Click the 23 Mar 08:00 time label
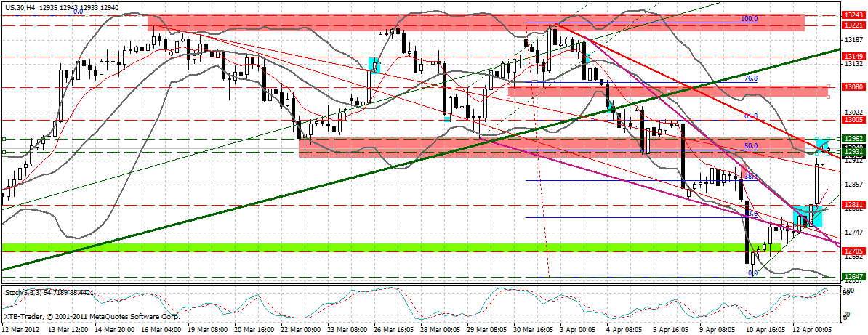 [345, 329]
